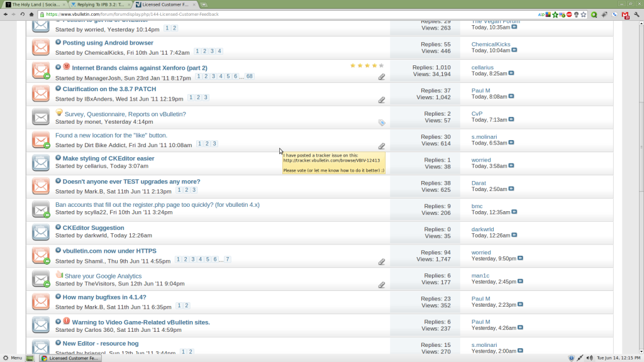Click "Replies: 1,010" text on Internet Brands row
Image resolution: width=644 pixels, height=362 pixels.
tap(431, 67)
